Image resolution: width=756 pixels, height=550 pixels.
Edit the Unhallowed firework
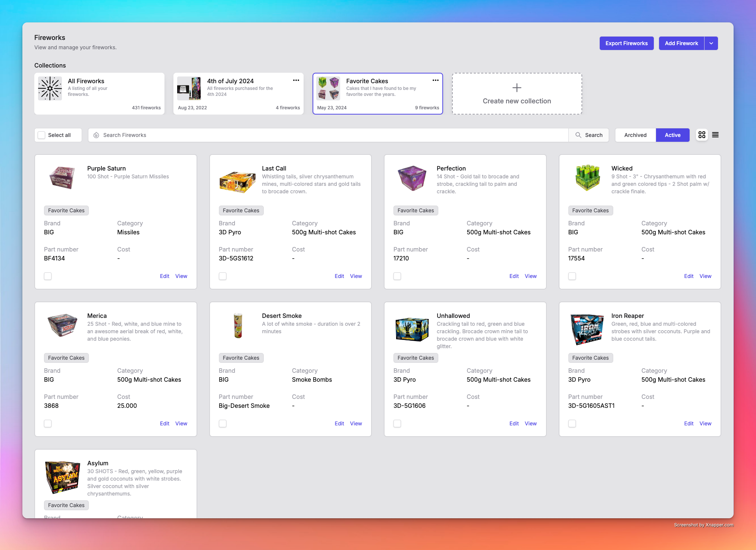(x=514, y=424)
